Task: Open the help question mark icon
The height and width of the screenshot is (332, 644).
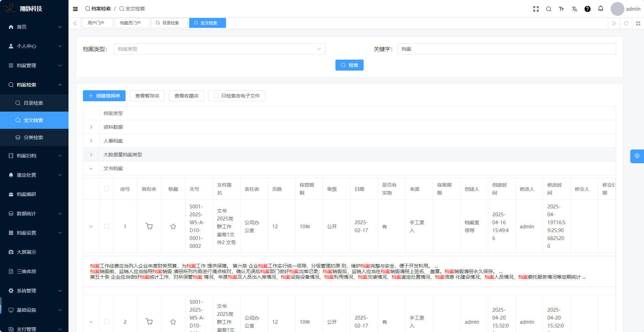Action: [x=587, y=9]
